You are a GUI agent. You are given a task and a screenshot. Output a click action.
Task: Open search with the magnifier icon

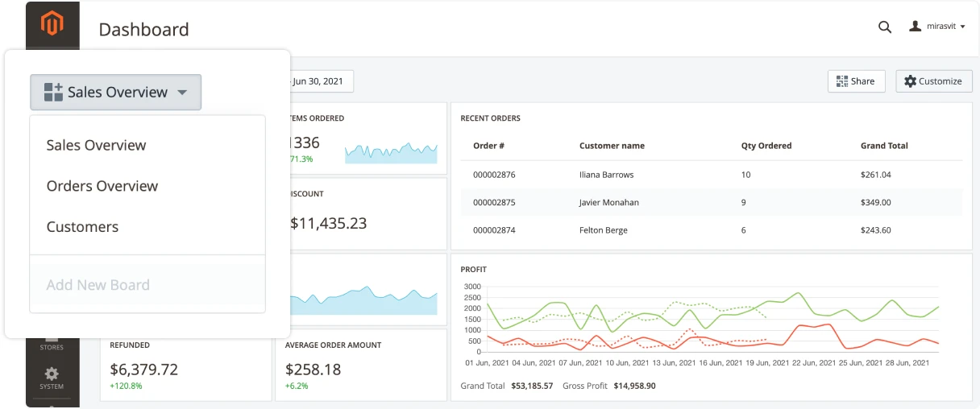tap(884, 27)
